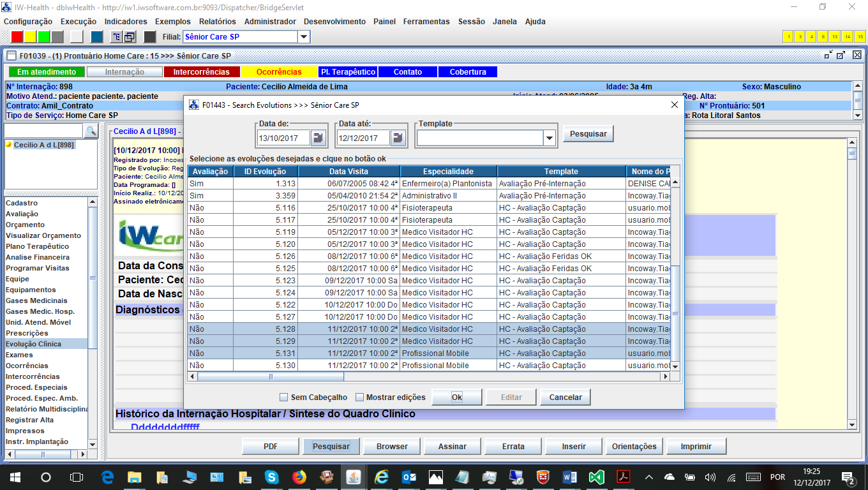
Task: Enable the 'Sem Cabeçalho' checkbox
Action: 285,397
